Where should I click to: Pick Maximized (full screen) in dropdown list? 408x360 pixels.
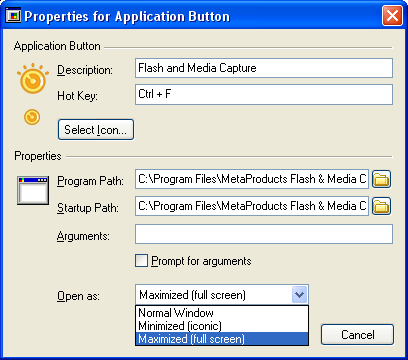tap(222, 339)
